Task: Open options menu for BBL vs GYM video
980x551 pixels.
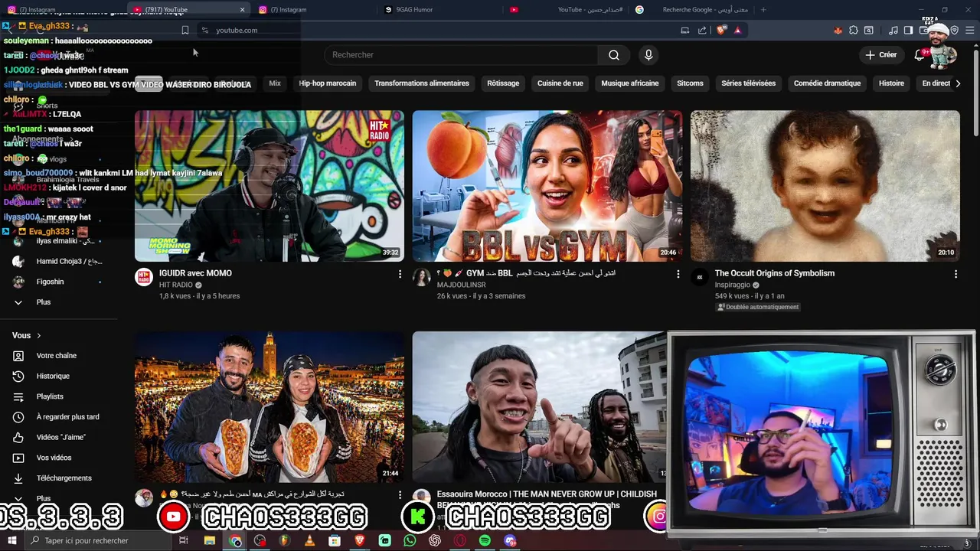Action: 678,274
